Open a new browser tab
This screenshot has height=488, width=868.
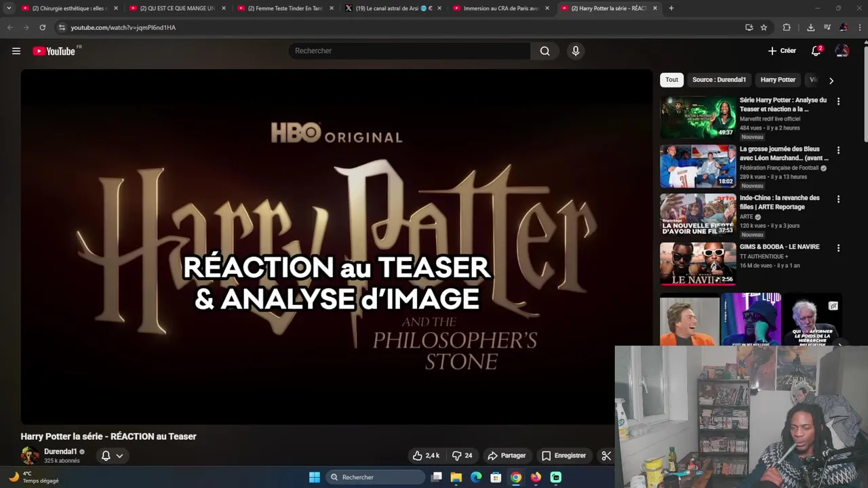tap(671, 8)
